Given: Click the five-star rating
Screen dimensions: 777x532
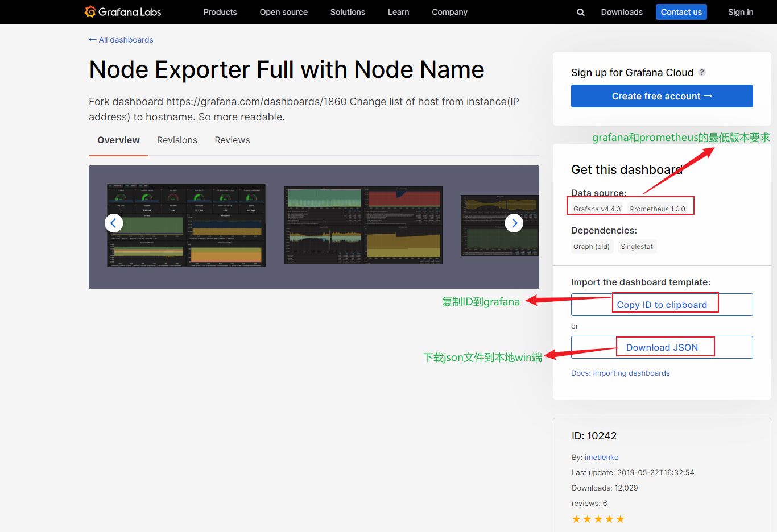Looking at the screenshot, I should coord(598,519).
